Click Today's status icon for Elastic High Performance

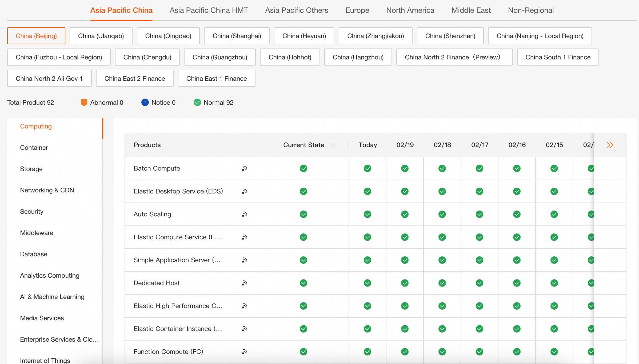[x=368, y=306]
